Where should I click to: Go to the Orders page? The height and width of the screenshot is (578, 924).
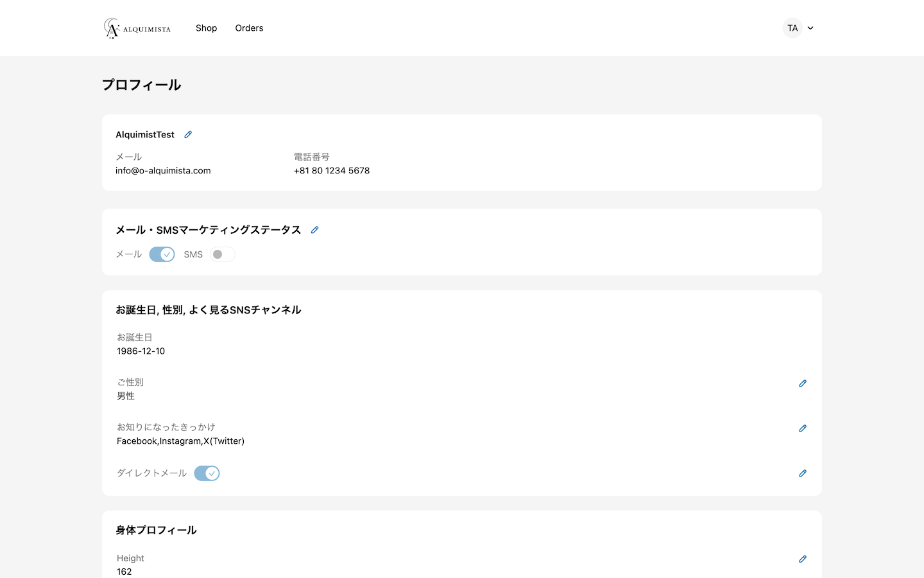[x=249, y=28]
